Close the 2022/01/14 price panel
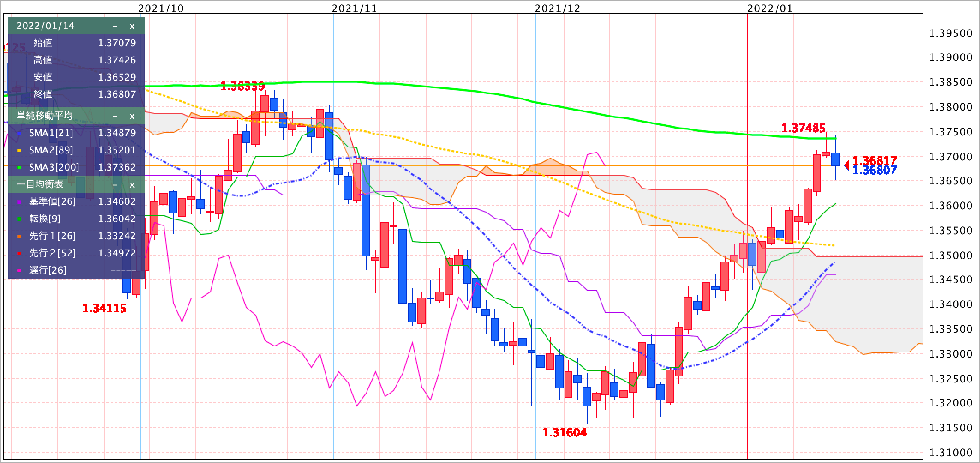The height and width of the screenshot is (463, 980). click(132, 26)
